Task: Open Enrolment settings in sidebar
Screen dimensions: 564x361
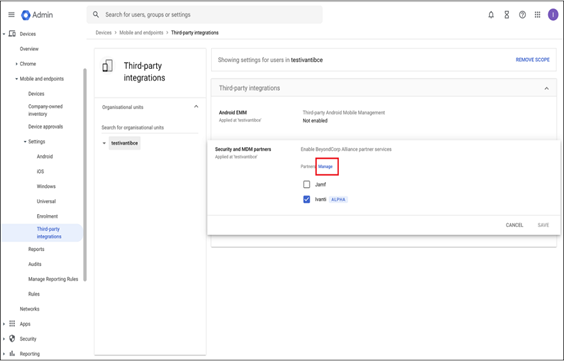Action: [47, 216]
